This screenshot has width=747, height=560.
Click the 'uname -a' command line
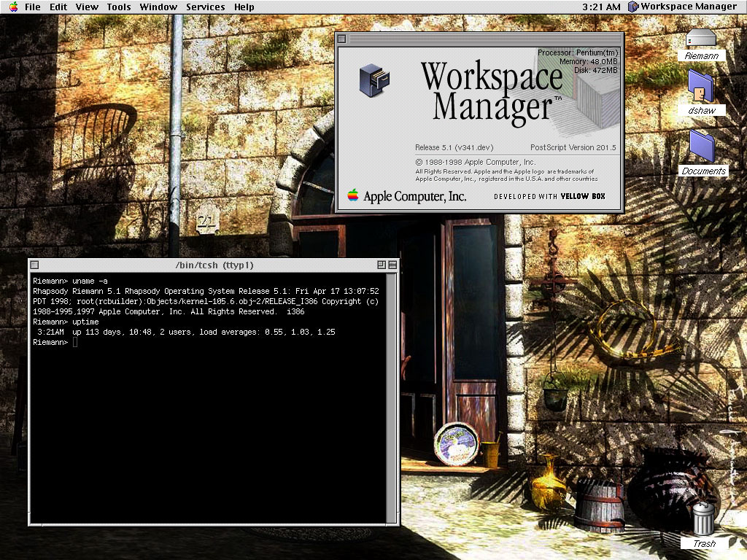click(x=70, y=281)
